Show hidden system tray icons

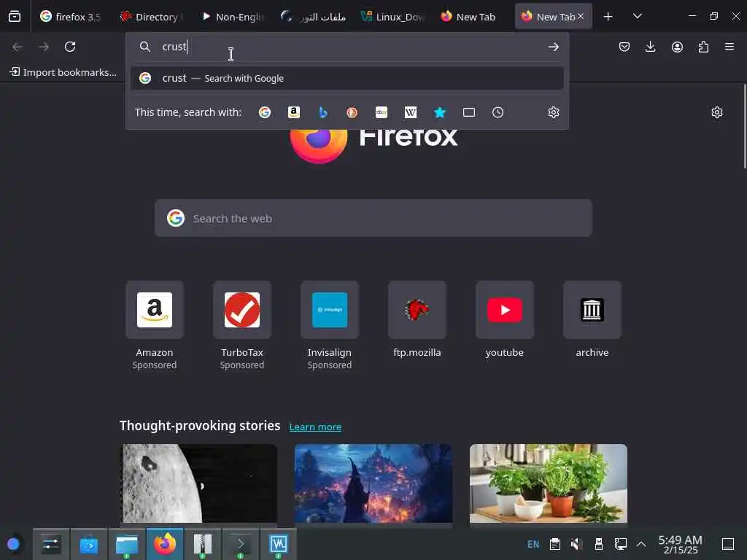(x=641, y=544)
